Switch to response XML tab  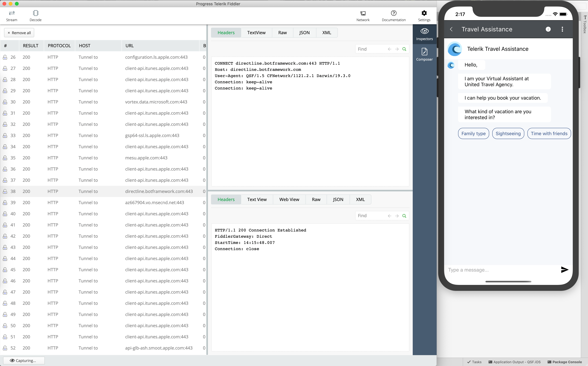(x=360, y=199)
